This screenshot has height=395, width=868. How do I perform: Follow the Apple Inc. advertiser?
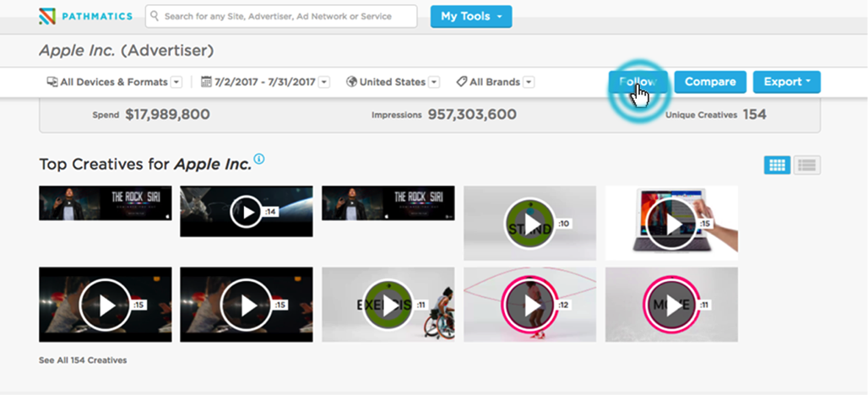[638, 82]
